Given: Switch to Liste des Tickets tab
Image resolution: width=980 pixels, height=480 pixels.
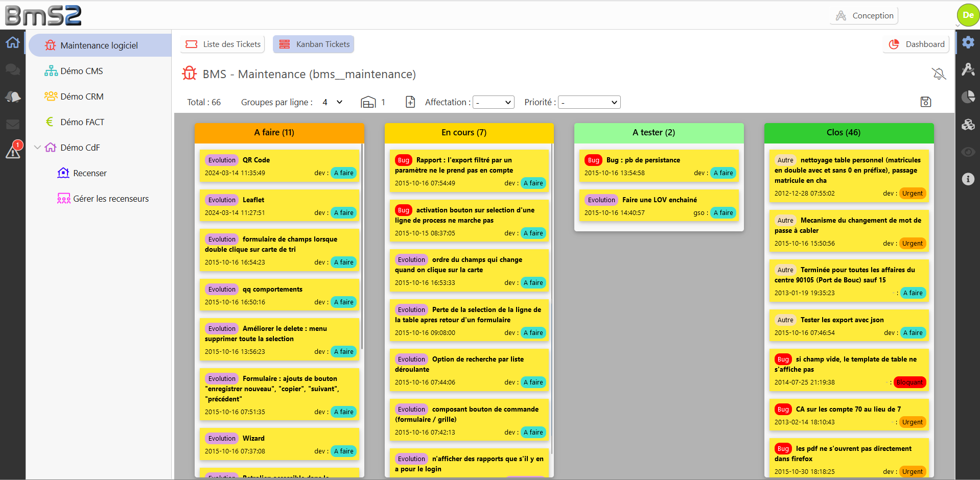Looking at the screenshot, I should (x=223, y=44).
